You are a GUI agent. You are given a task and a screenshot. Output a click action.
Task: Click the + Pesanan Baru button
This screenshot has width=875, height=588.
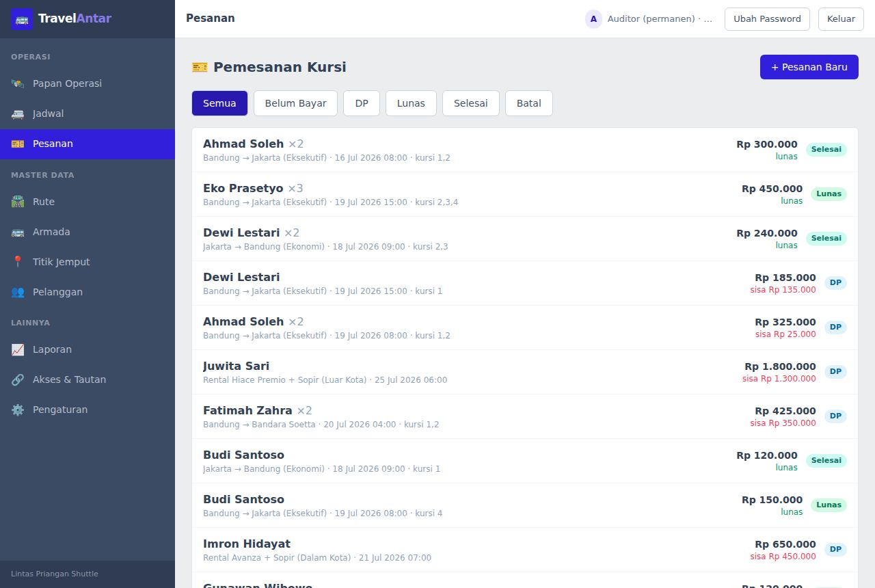click(x=809, y=67)
